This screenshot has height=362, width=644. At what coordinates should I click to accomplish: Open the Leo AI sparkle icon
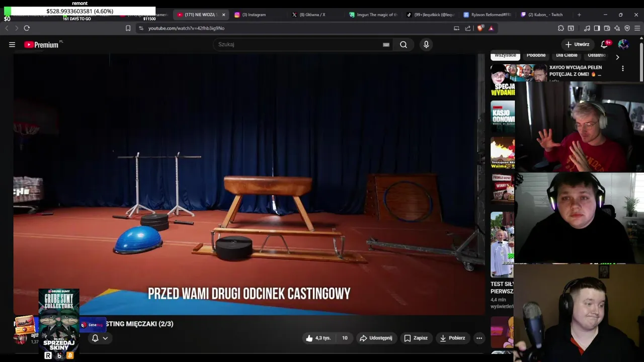617,28
